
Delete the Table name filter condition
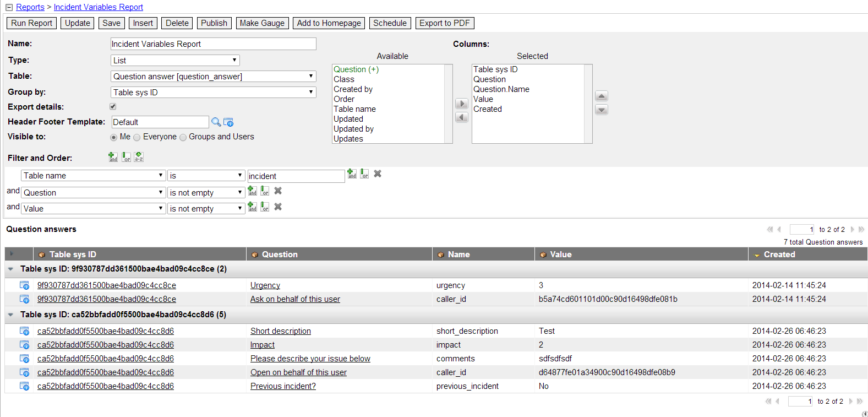point(378,174)
